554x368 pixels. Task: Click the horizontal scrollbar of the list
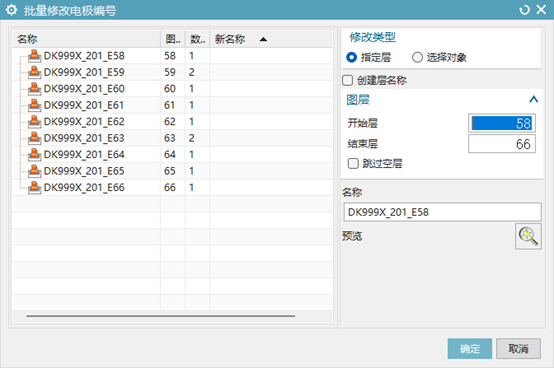coord(160,316)
